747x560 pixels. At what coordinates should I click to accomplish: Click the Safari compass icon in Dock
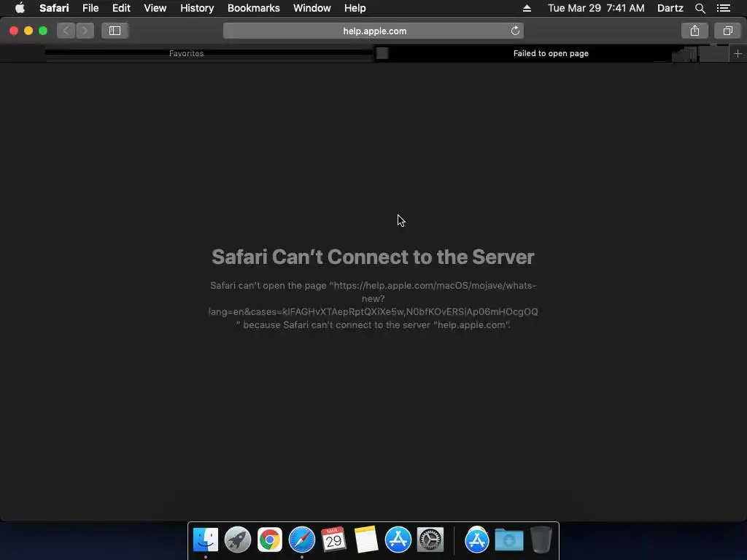[x=302, y=540]
